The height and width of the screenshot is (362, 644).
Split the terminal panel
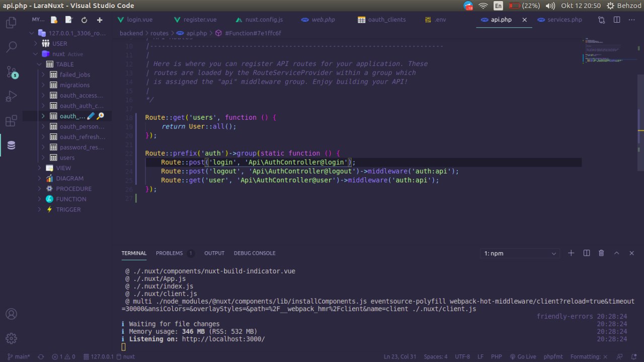pyautogui.click(x=586, y=253)
